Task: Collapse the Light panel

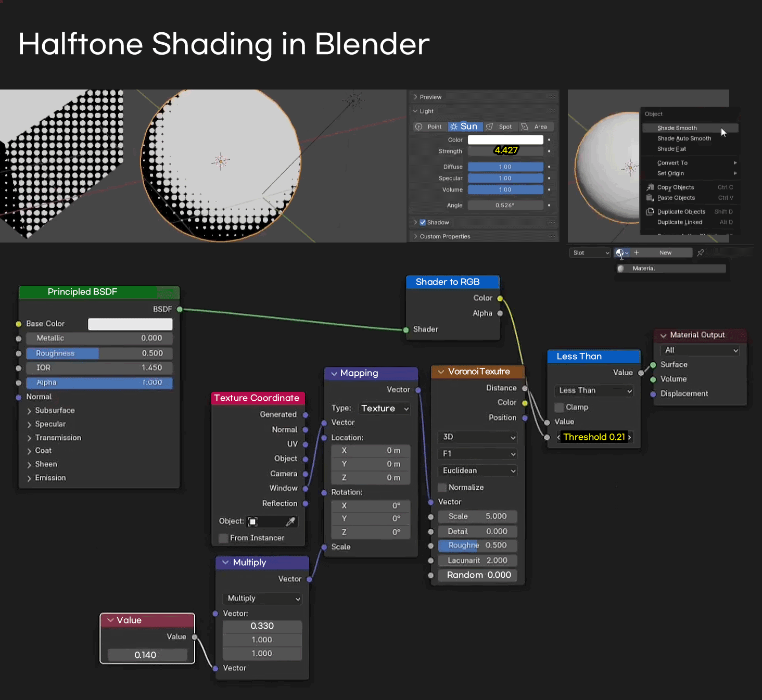Action: click(x=415, y=111)
